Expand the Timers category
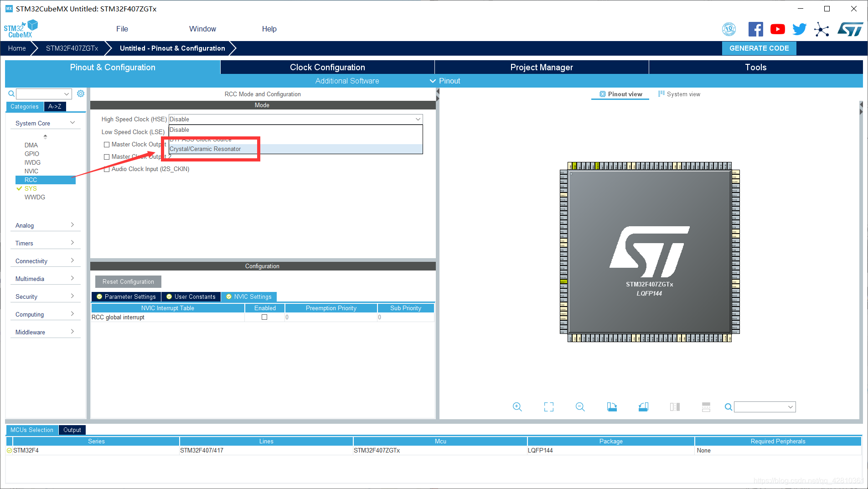Viewport: 868px width, 489px height. (45, 243)
